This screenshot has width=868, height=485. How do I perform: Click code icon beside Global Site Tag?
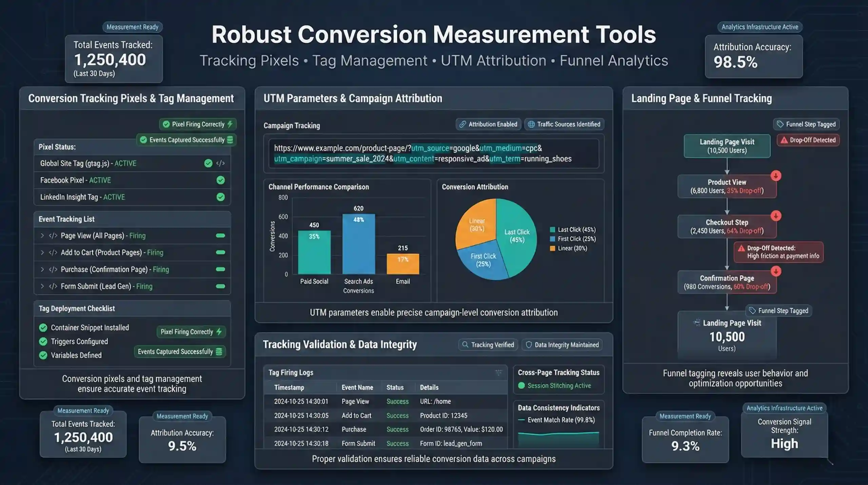(x=220, y=163)
